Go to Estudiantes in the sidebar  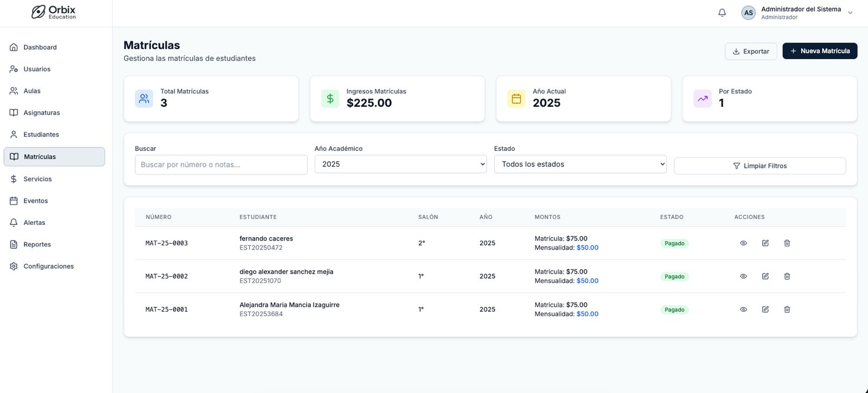point(41,135)
